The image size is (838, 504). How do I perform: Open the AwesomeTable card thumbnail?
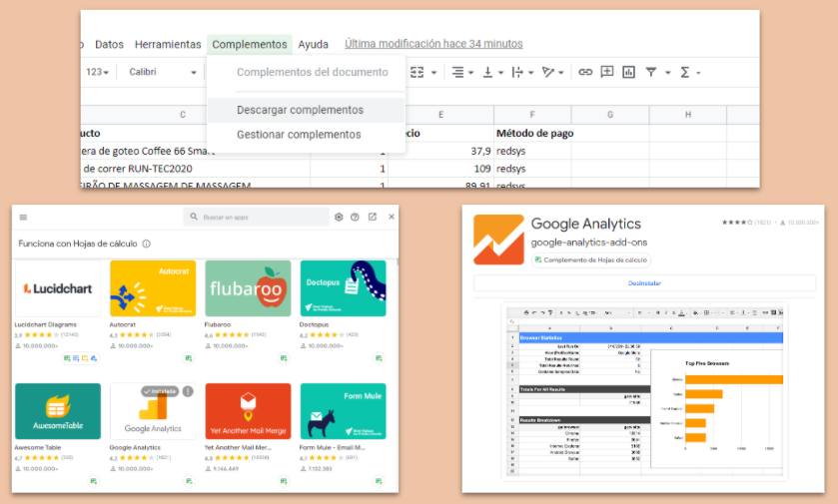(58, 411)
